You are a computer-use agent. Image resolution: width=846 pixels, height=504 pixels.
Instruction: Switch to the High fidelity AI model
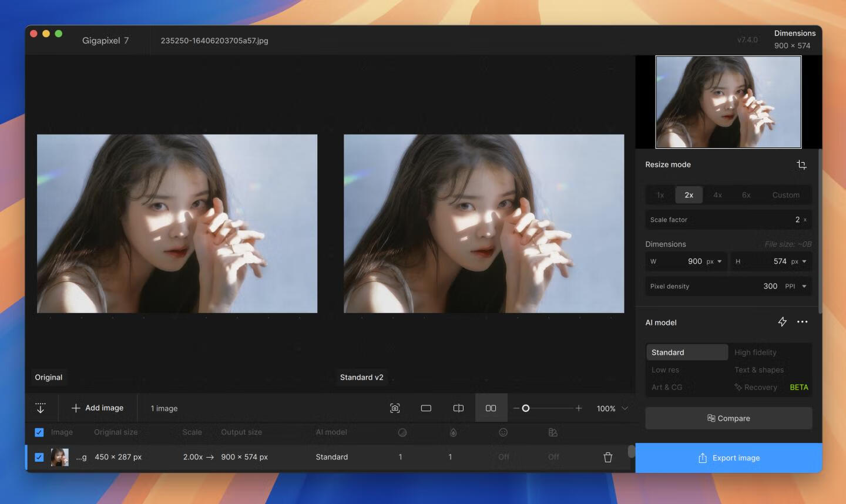tap(756, 352)
